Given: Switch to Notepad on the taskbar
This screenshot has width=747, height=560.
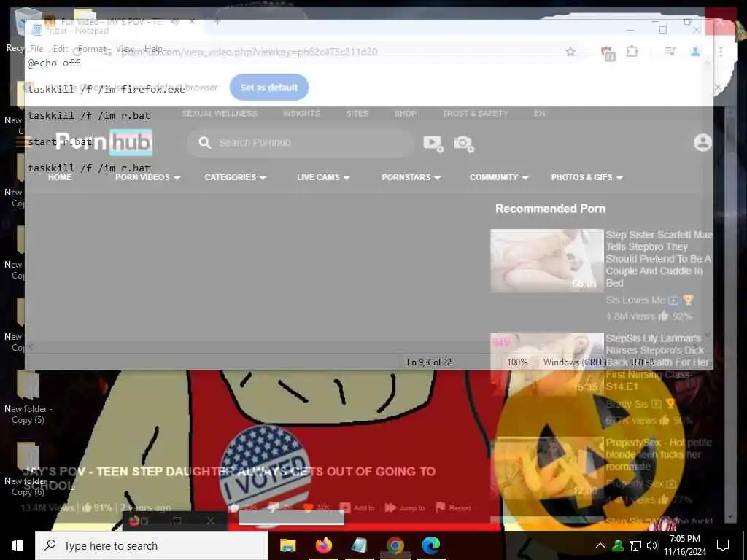Looking at the screenshot, I should [x=359, y=545].
